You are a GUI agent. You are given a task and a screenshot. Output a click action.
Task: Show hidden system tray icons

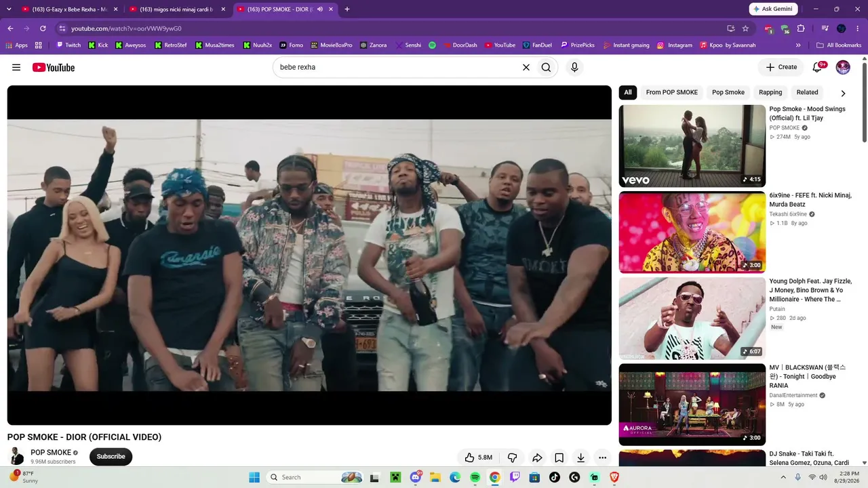784,477
